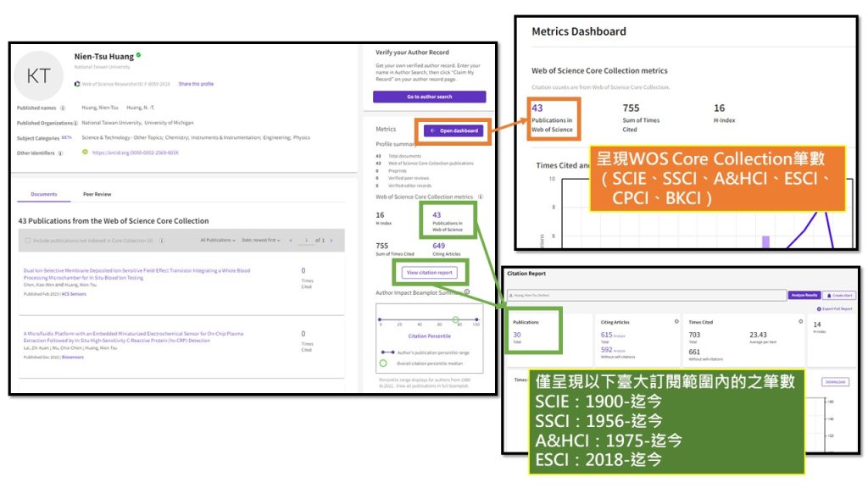Open the info icon next to Published names
Image resolution: width=868 pixels, height=488 pixels.
tap(63, 108)
